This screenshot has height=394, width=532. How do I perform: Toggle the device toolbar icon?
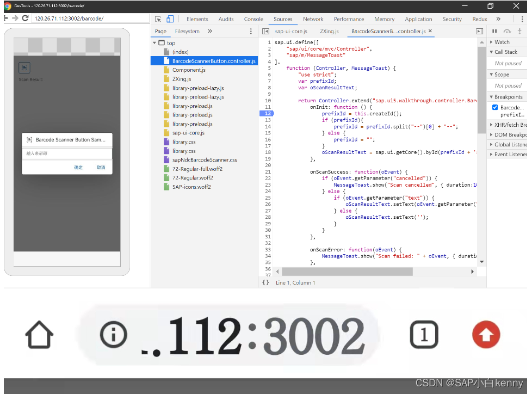170,19
